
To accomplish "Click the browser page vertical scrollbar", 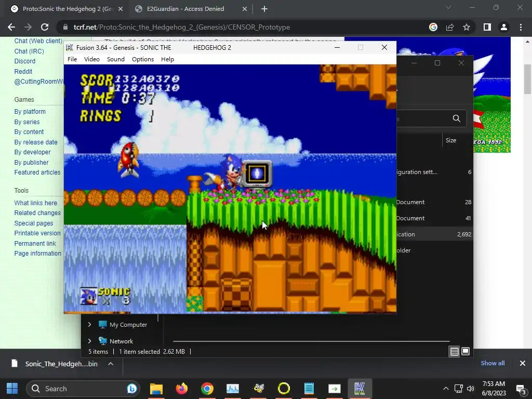I will click(x=527, y=79).
